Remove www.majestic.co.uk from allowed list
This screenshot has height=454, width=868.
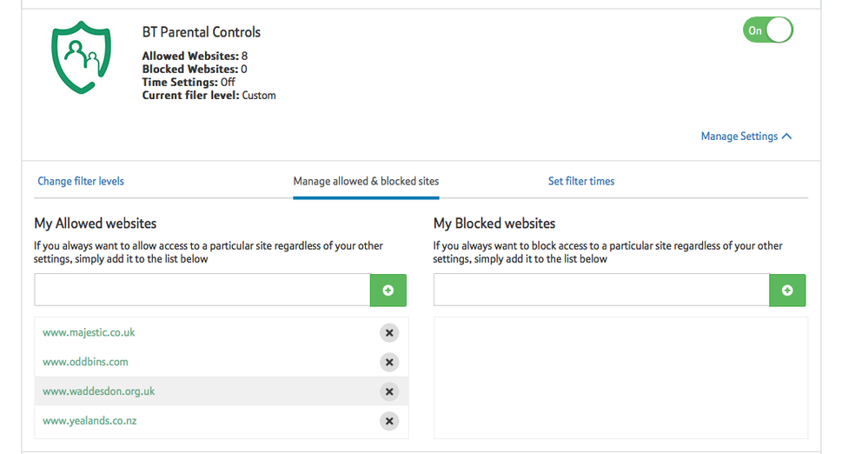tap(389, 332)
